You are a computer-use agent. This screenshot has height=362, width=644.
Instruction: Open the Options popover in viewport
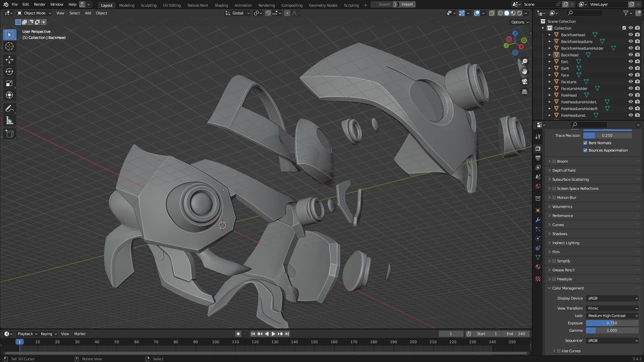click(520, 22)
